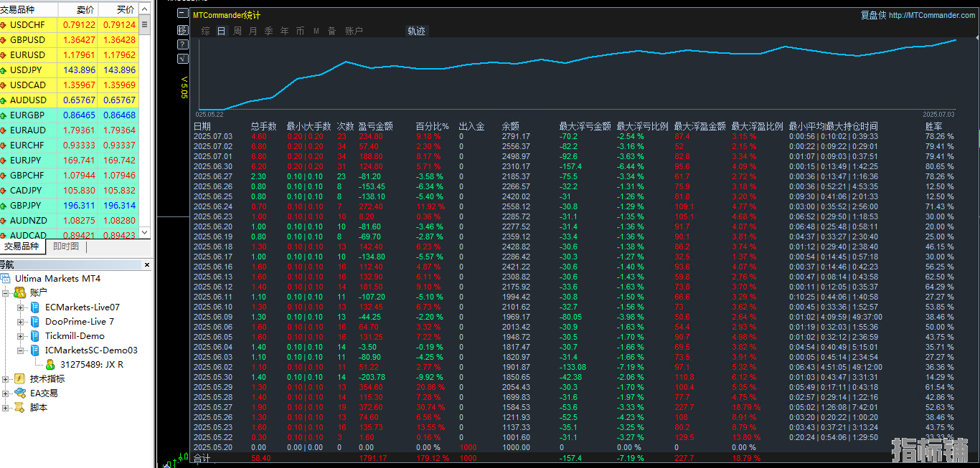This screenshot has height=468, width=980.
Task: Select the 年 yearly statistics tab
Action: (284, 31)
